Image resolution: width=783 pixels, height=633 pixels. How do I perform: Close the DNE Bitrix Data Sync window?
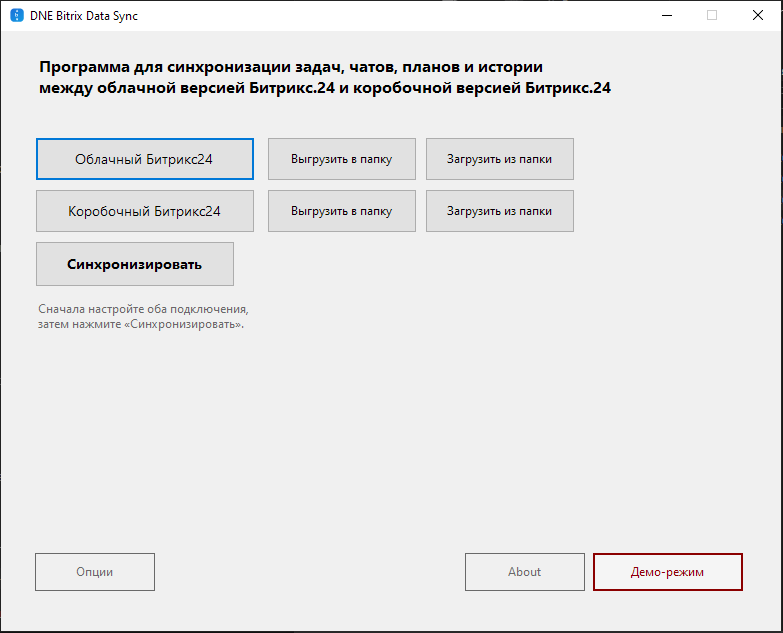pos(758,15)
